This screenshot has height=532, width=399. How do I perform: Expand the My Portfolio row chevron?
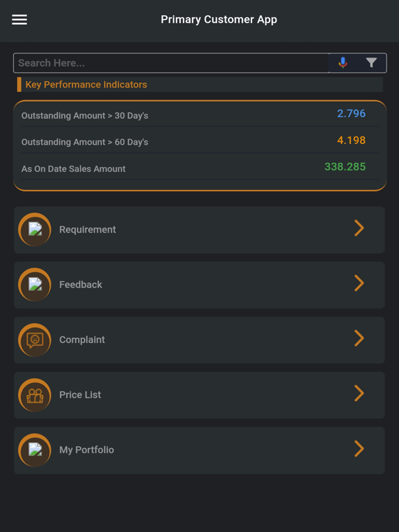point(360,449)
